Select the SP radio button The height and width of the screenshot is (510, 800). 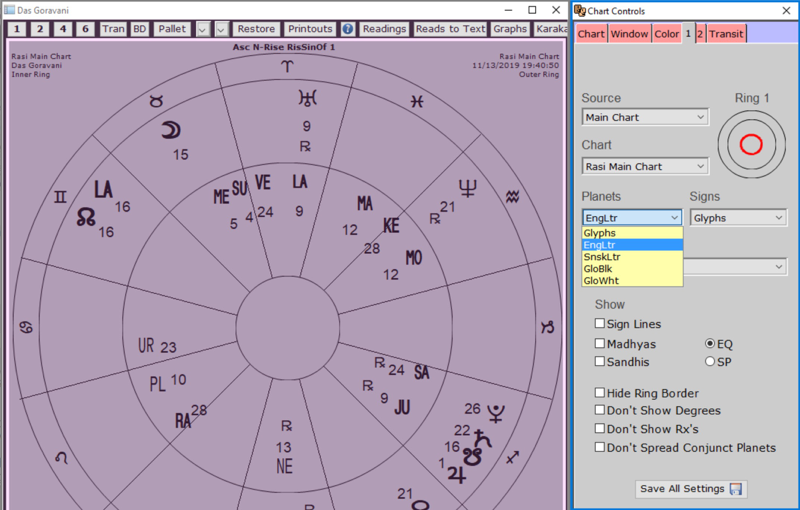pyautogui.click(x=711, y=361)
